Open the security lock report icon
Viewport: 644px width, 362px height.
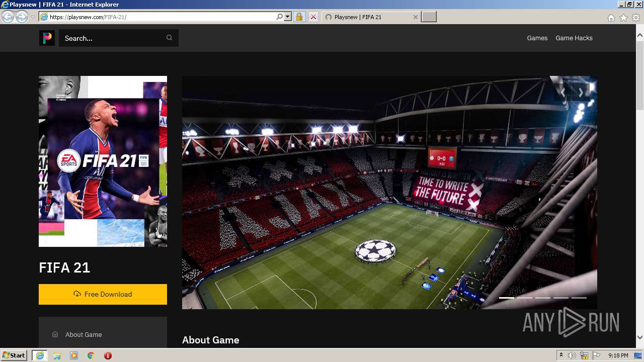299,17
